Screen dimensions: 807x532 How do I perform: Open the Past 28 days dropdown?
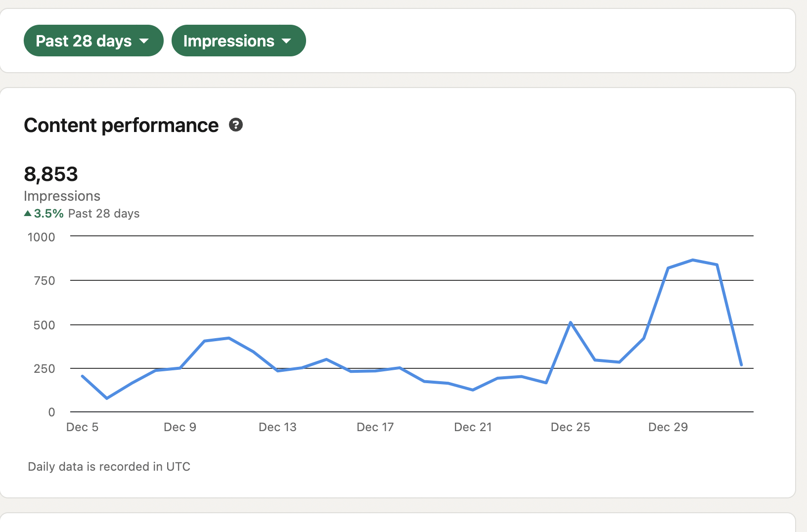click(93, 41)
